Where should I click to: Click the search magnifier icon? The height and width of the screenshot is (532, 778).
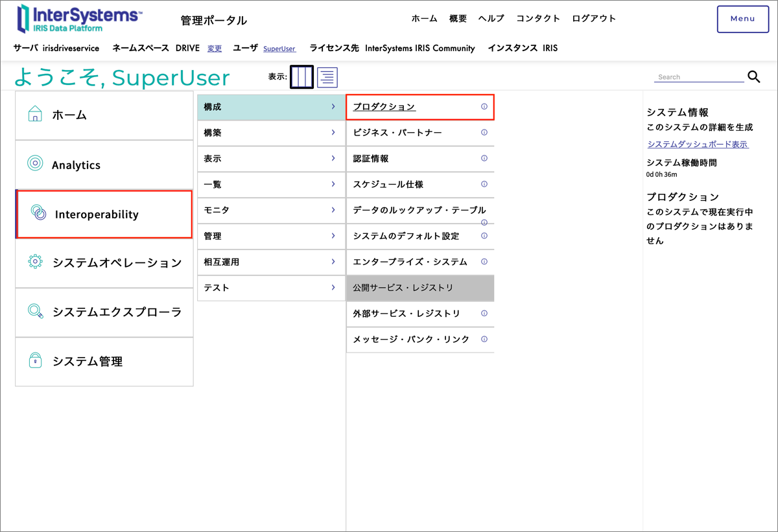point(754,76)
